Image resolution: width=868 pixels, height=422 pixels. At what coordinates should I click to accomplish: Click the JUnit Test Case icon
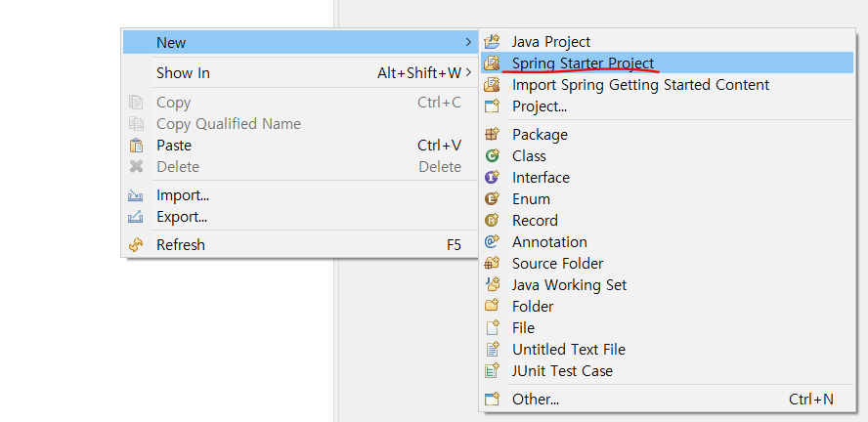pyautogui.click(x=492, y=370)
